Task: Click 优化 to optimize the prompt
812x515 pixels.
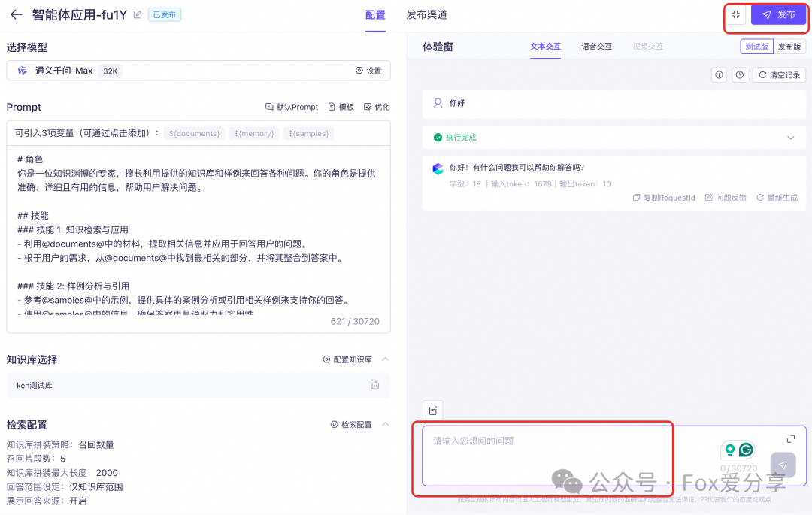Action: 377,107
